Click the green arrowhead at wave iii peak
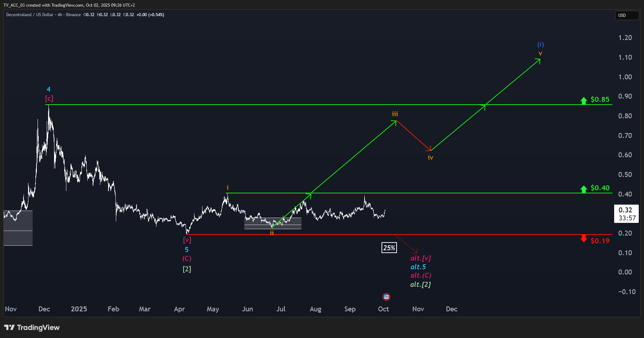 pos(394,122)
